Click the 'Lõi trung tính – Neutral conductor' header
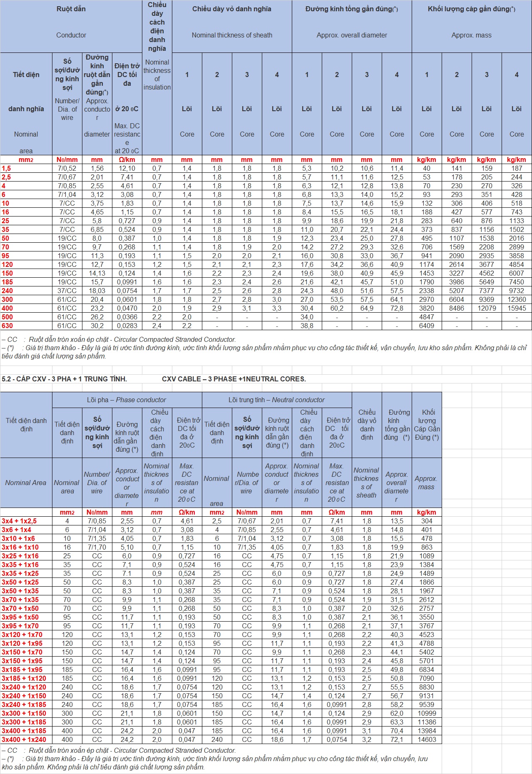 coord(276,400)
